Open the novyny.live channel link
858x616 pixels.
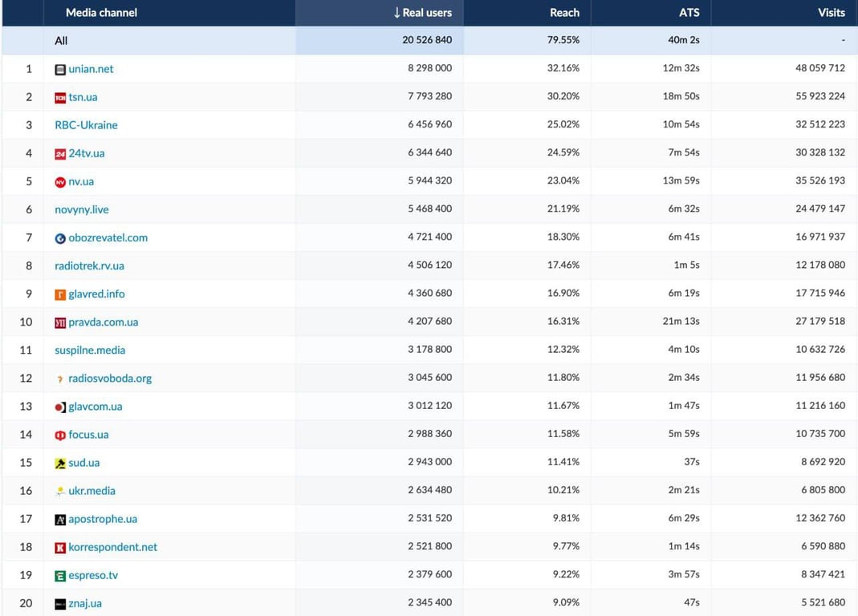[x=82, y=209]
